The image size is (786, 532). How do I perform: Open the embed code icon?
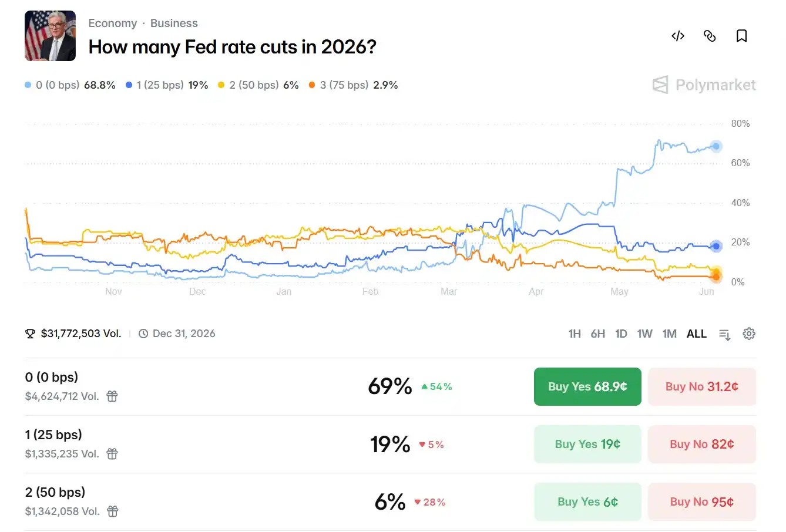tap(677, 36)
